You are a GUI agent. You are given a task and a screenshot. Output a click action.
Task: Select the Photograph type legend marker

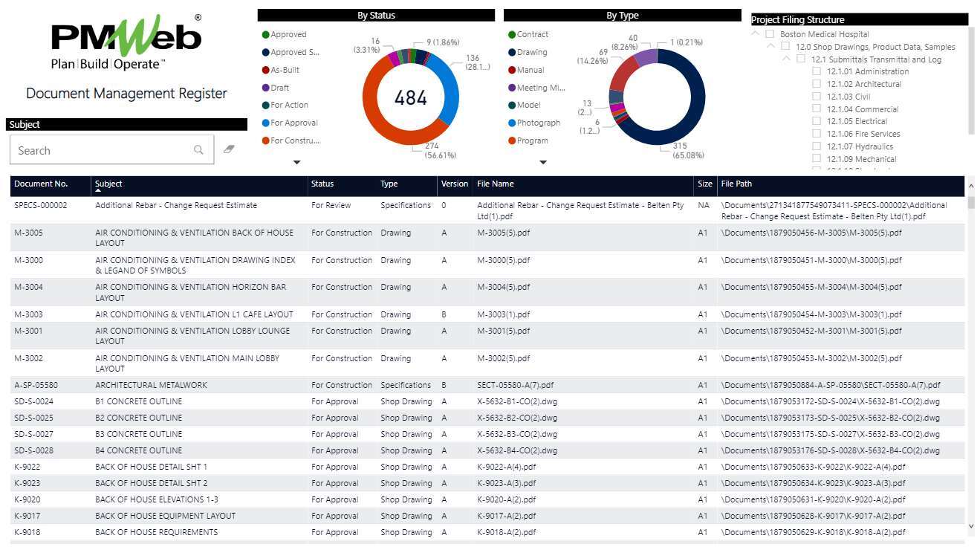(x=512, y=123)
